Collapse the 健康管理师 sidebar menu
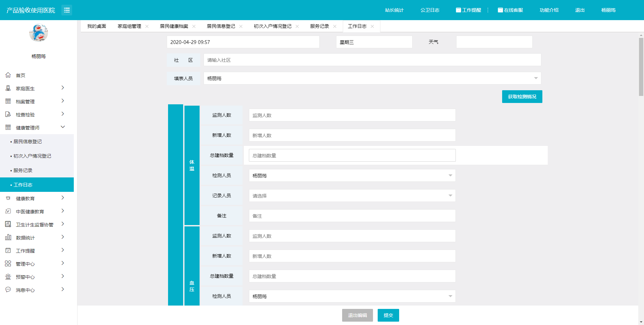 pyautogui.click(x=63, y=127)
